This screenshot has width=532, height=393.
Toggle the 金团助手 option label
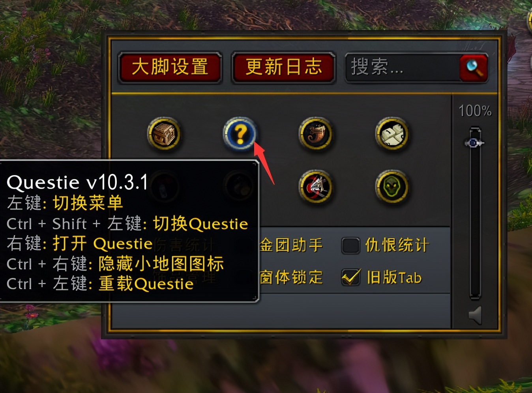point(291,245)
